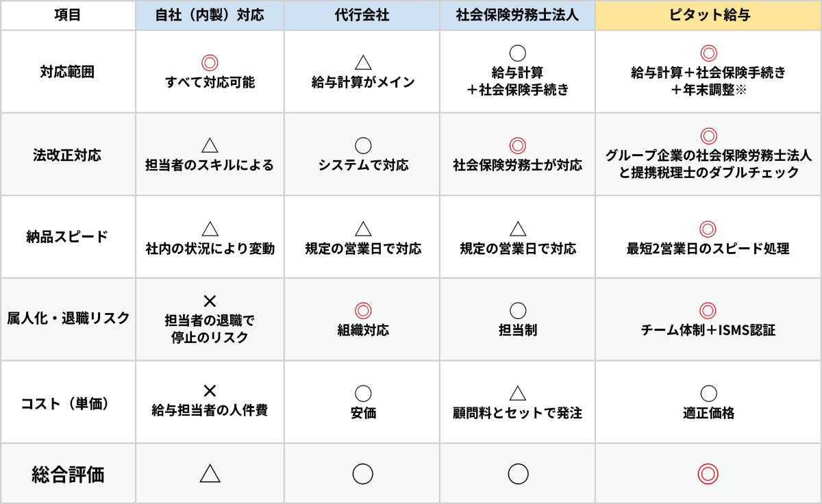Click the red double circle in ピタット給与 総合評価
Viewport: 822px width, 504px height.
[708, 473]
